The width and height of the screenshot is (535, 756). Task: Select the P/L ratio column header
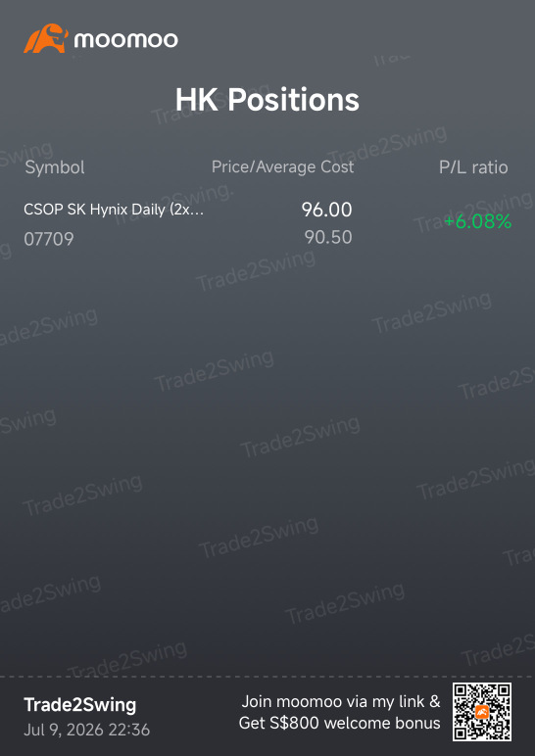tap(473, 167)
